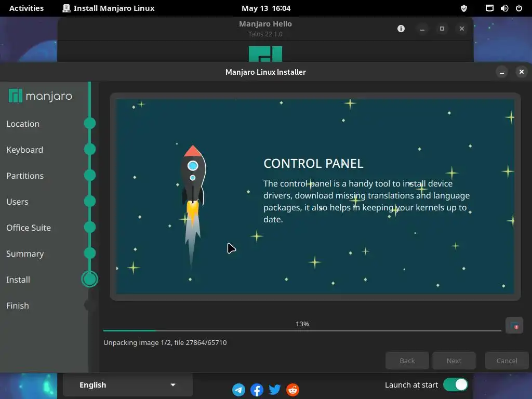This screenshot has width=532, height=399.
Task: Select the Summary step in sidebar
Action: pos(25,254)
